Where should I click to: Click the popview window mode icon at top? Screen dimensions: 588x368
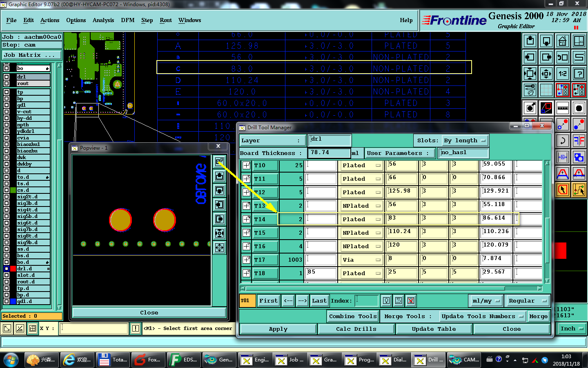pyautogui.click(x=220, y=162)
